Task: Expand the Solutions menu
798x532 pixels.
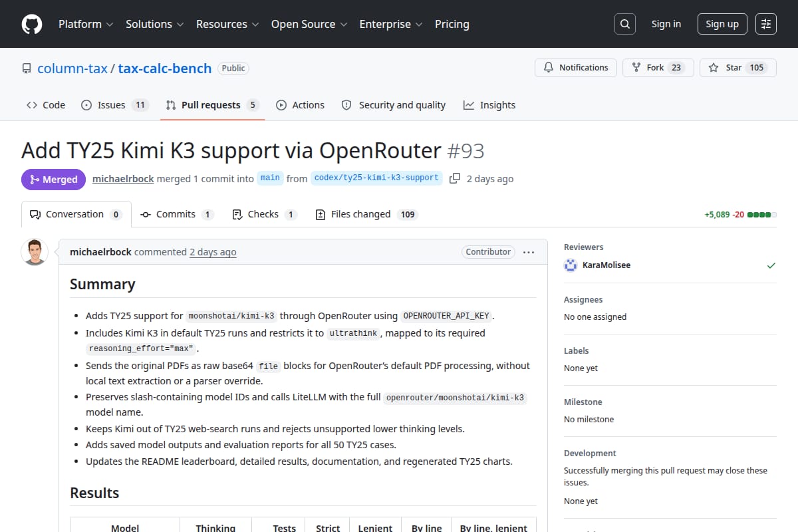Action: (154, 24)
